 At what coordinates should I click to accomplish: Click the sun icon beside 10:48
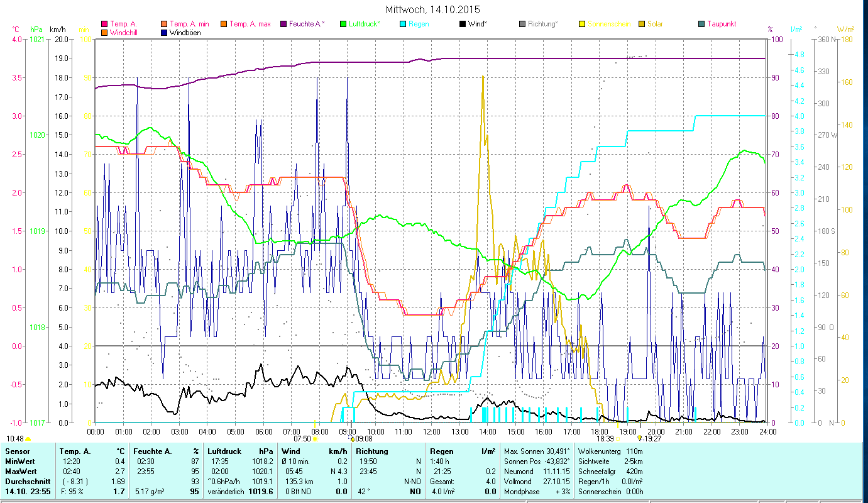(28, 439)
